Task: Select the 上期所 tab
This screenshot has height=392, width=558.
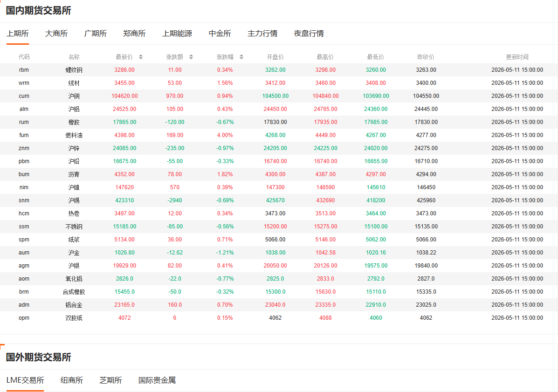Action: click(x=17, y=34)
